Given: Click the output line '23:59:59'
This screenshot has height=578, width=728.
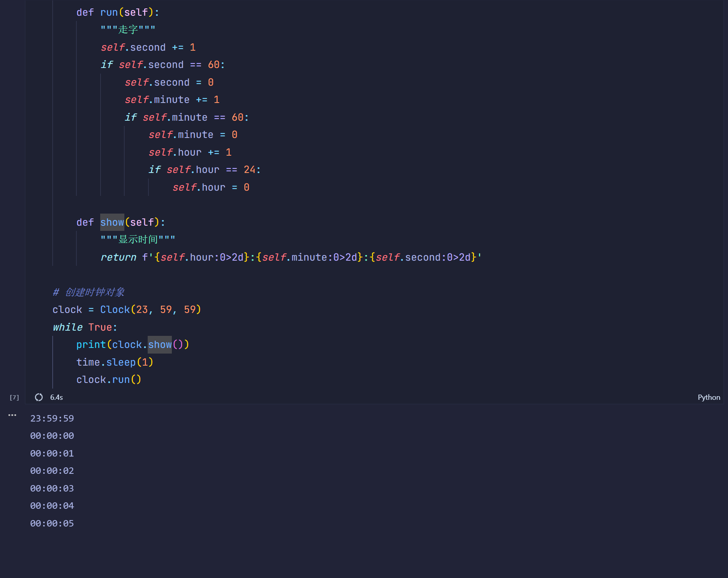Looking at the screenshot, I should click(x=52, y=418).
